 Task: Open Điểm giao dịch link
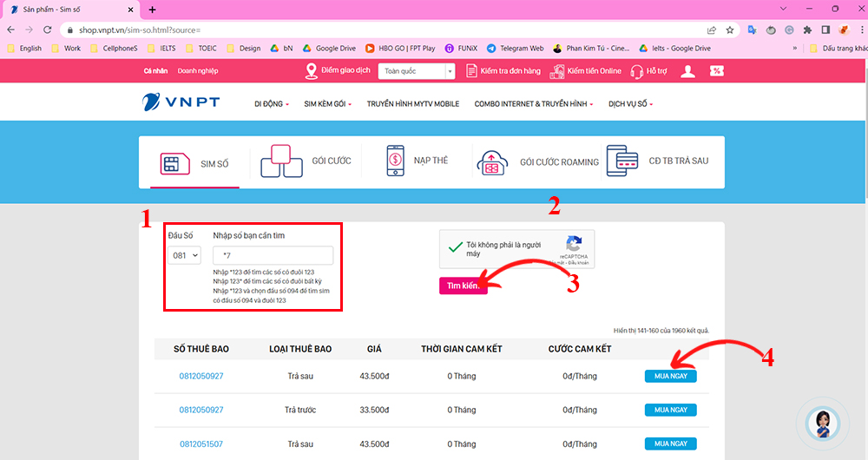[338, 71]
